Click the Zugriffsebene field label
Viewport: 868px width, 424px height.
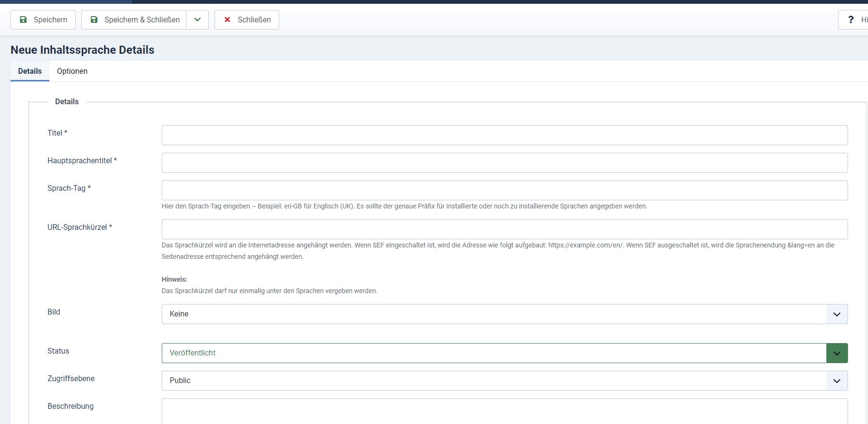[x=71, y=379]
